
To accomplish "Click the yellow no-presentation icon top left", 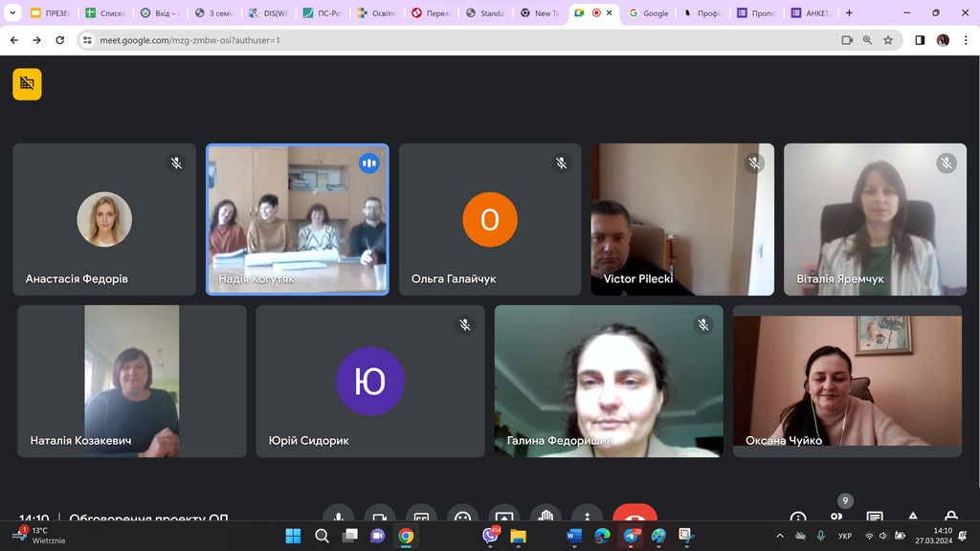I will [x=27, y=84].
